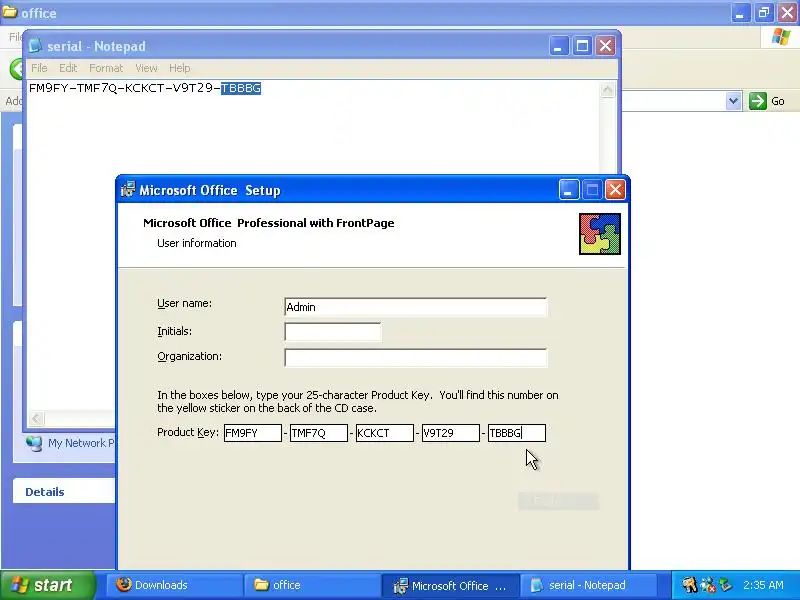Click the green Go arrow button

(x=758, y=101)
